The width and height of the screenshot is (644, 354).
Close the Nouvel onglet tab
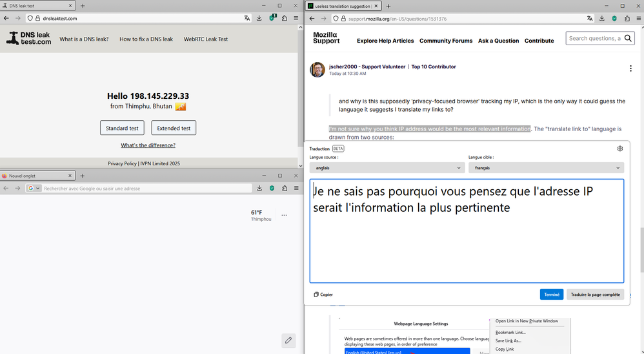click(70, 176)
